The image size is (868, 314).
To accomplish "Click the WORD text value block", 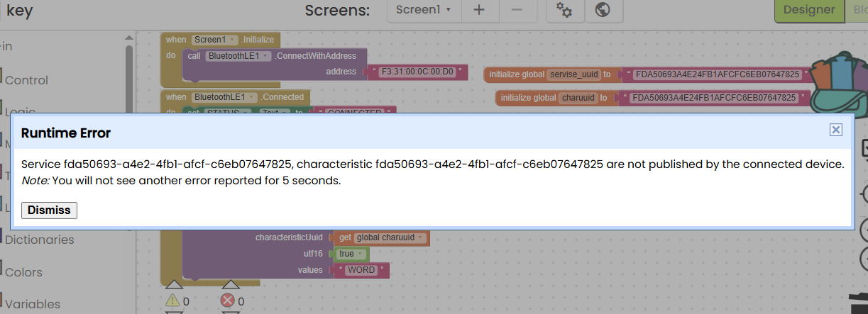I will [x=361, y=271].
